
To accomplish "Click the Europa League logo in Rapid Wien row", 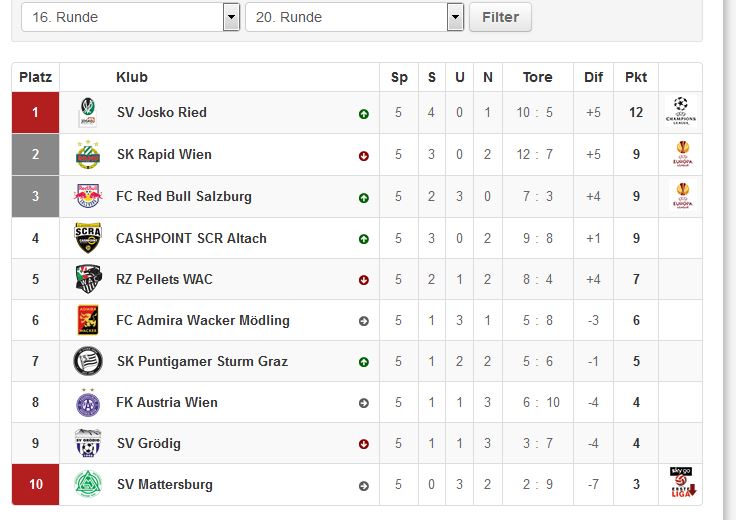I will (683, 154).
